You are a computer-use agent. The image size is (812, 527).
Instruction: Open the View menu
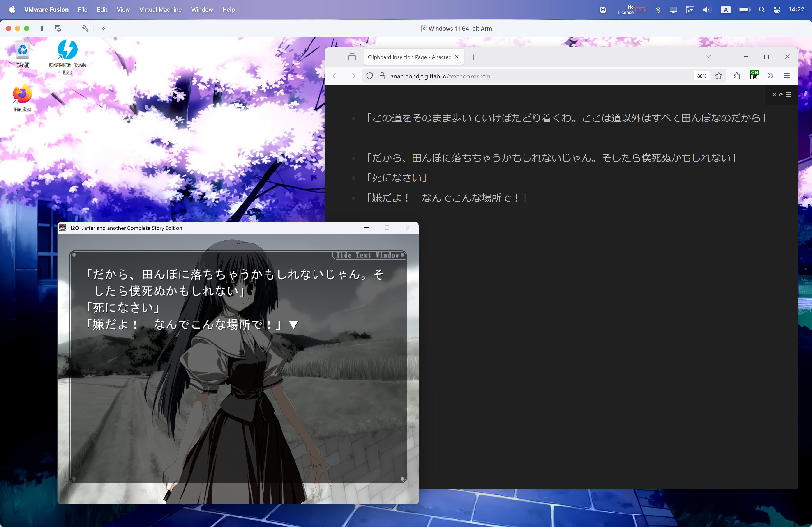(x=123, y=9)
